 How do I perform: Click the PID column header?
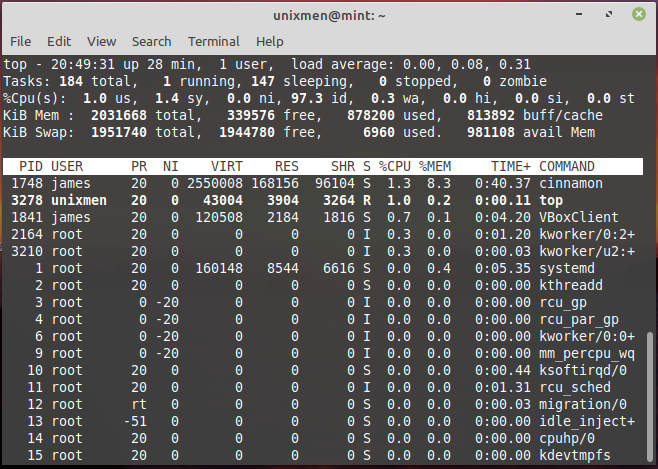31,167
